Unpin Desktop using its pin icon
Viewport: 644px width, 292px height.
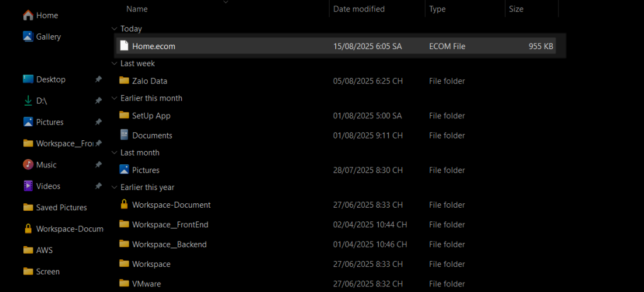pyautogui.click(x=98, y=79)
